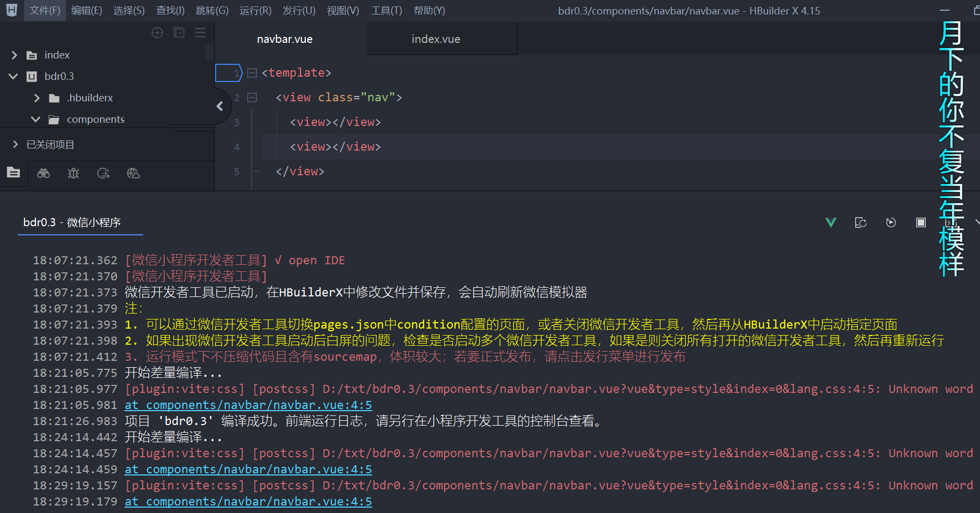
Task: Open source control sync icon
Action: pos(104,173)
